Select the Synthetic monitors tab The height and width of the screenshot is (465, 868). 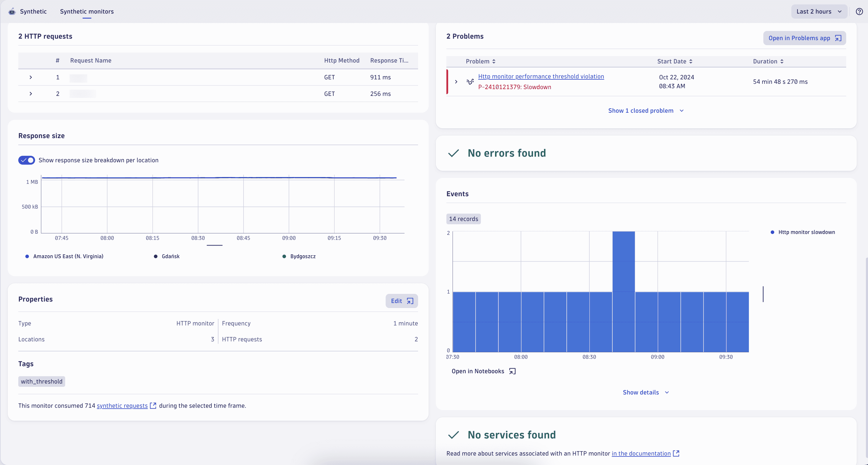click(87, 12)
